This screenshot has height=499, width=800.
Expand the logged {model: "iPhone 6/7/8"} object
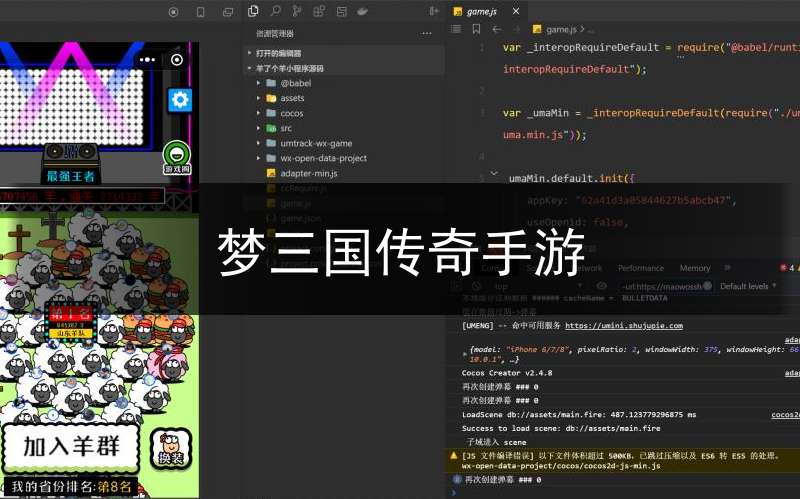[465, 353]
